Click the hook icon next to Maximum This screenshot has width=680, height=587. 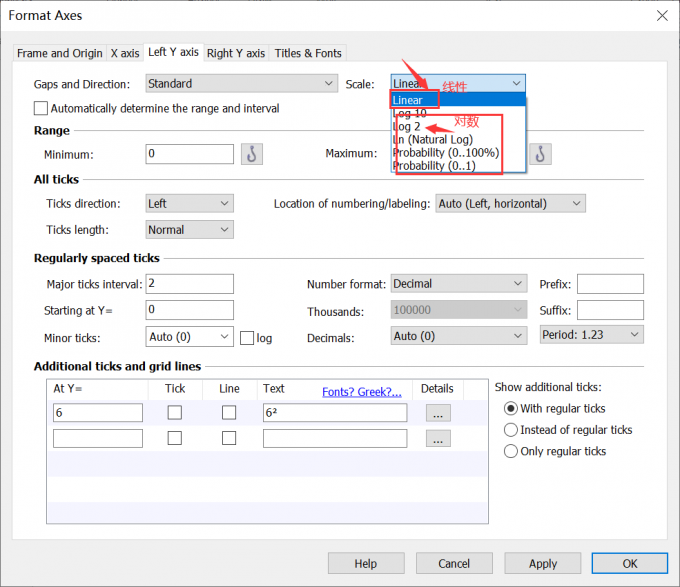[541, 154]
